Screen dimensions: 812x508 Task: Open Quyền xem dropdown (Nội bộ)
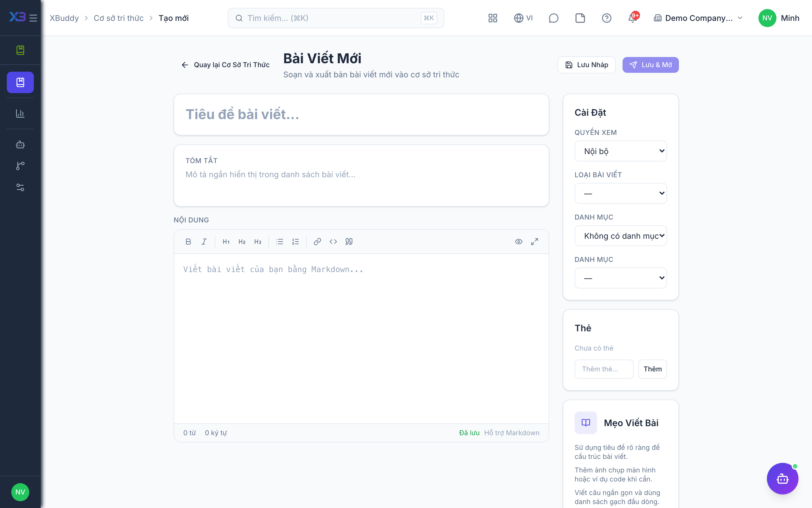[x=620, y=151]
